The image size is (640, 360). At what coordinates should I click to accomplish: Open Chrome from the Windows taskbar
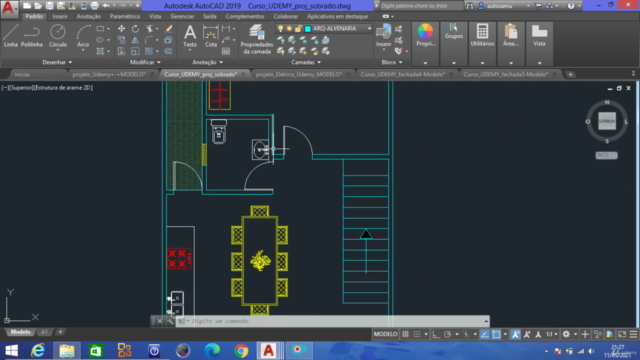tap(241, 350)
